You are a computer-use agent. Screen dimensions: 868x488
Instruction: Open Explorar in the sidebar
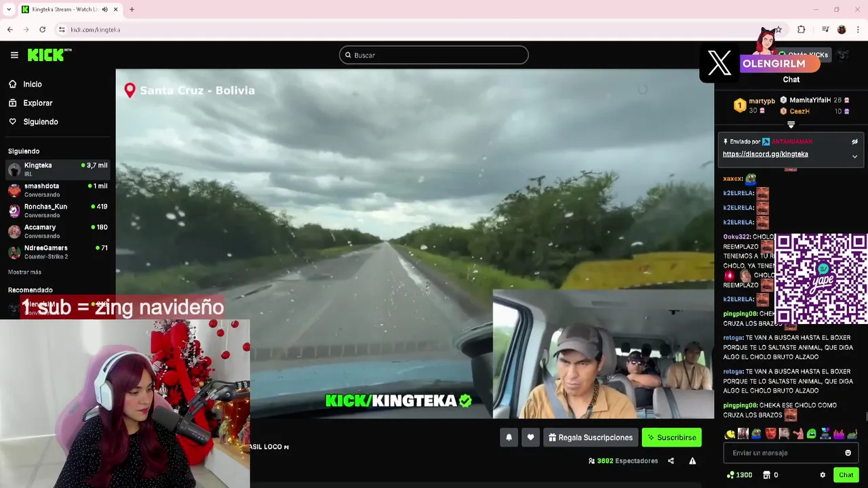click(31, 103)
